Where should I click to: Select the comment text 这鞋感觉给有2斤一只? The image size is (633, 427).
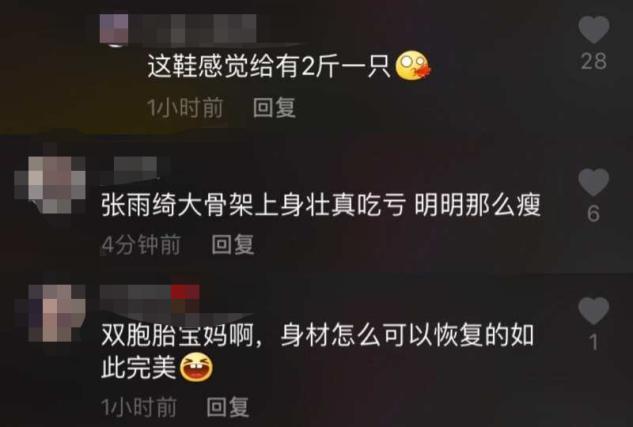[269, 67]
